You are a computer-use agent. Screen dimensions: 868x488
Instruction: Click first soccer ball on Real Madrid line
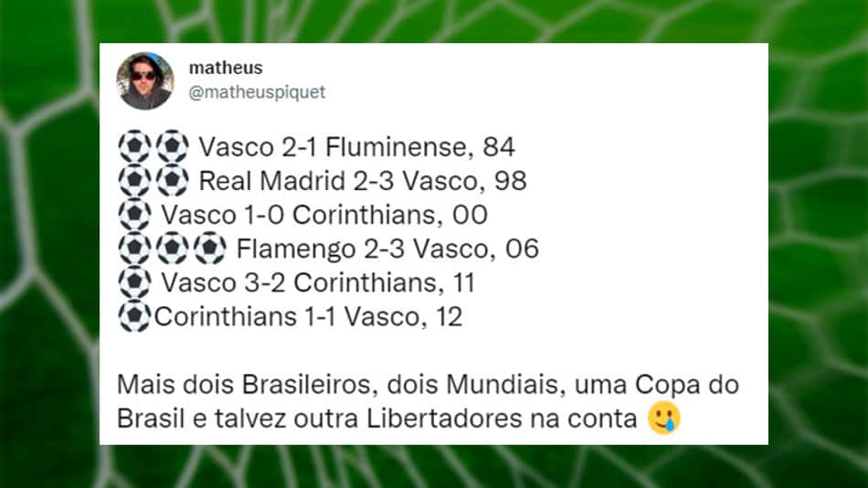pyautogui.click(x=134, y=181)
